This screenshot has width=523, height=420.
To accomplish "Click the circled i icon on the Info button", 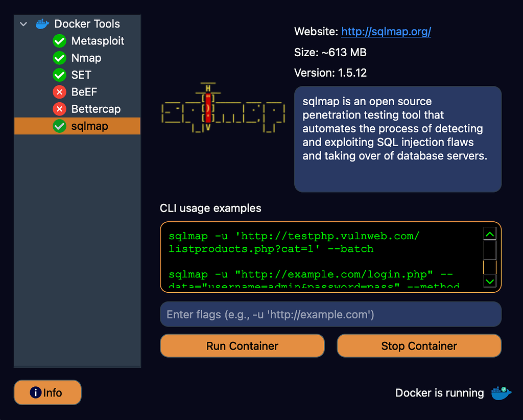I will (36, 392).
